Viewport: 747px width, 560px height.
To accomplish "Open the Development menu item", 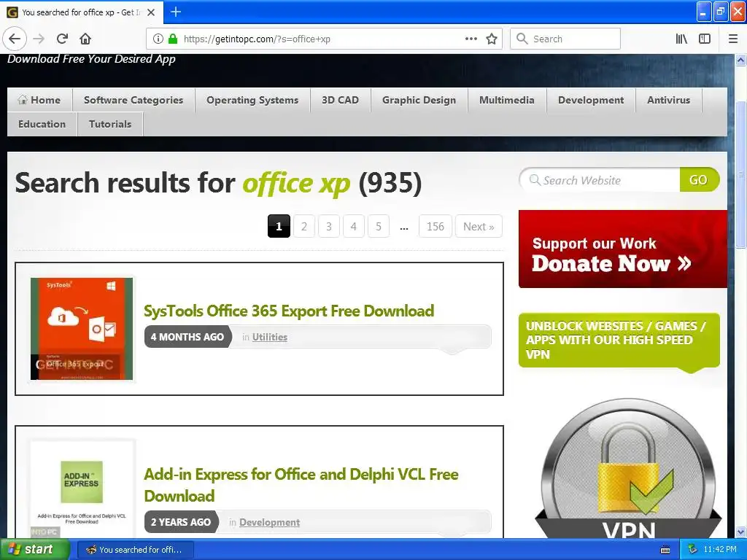I will [x=591, y=100].
